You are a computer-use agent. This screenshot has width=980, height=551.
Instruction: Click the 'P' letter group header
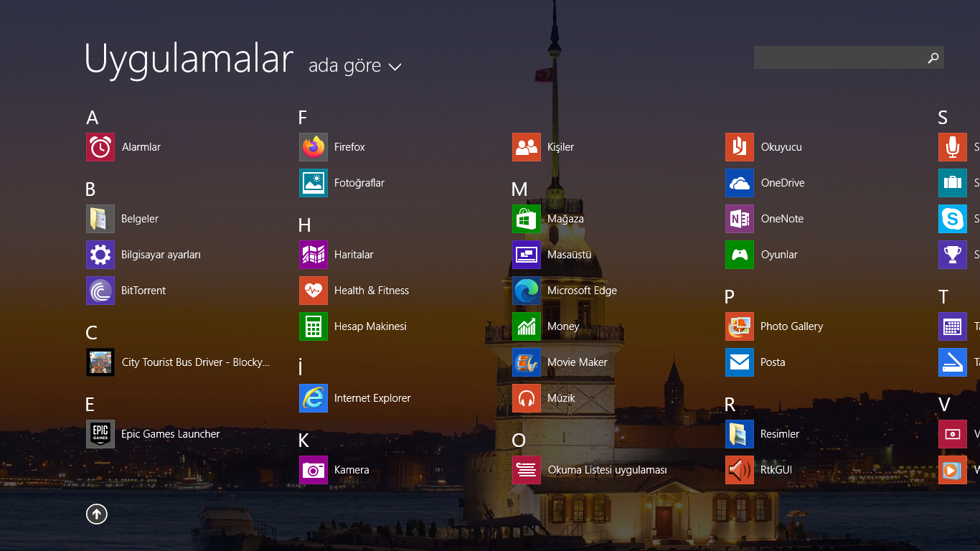(730, 297)
